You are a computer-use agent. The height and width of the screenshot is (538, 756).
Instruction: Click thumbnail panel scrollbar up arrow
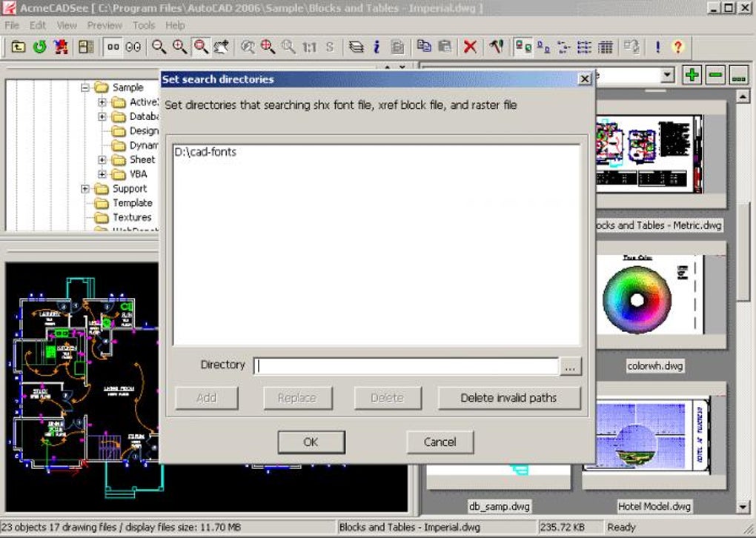point(743,97)
